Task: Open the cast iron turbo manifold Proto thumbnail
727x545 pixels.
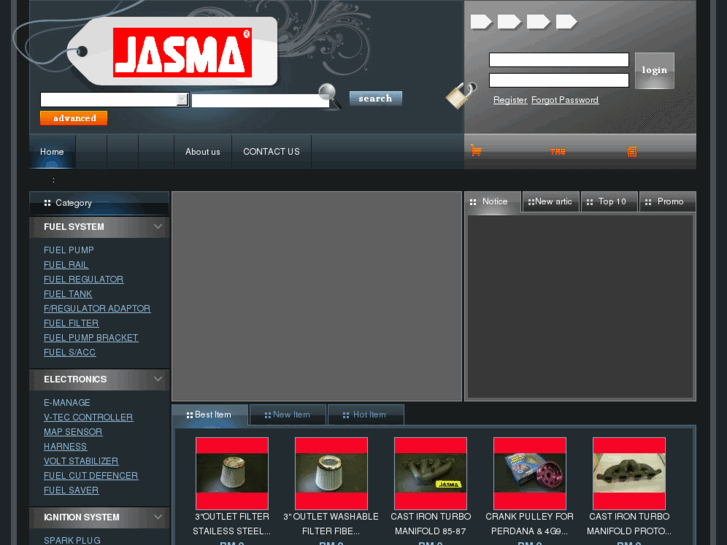Action: [629, 473]
